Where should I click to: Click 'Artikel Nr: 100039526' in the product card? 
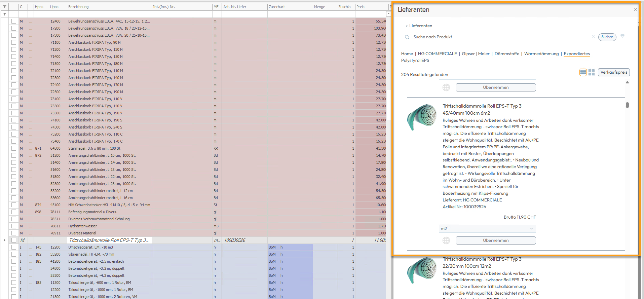[464, 207]
